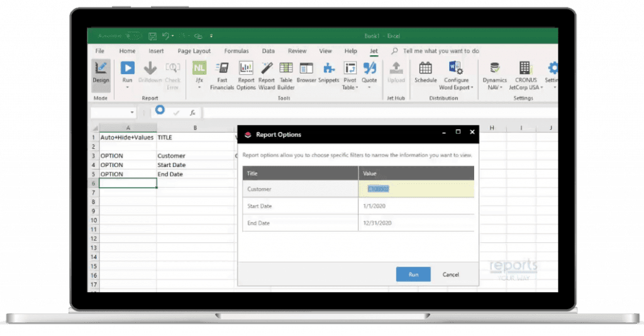Open the Dynamics NAV data source dropdown

[x=494, y=87]
